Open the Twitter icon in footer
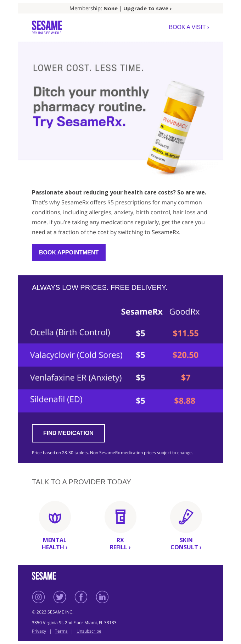 (60, 597)
